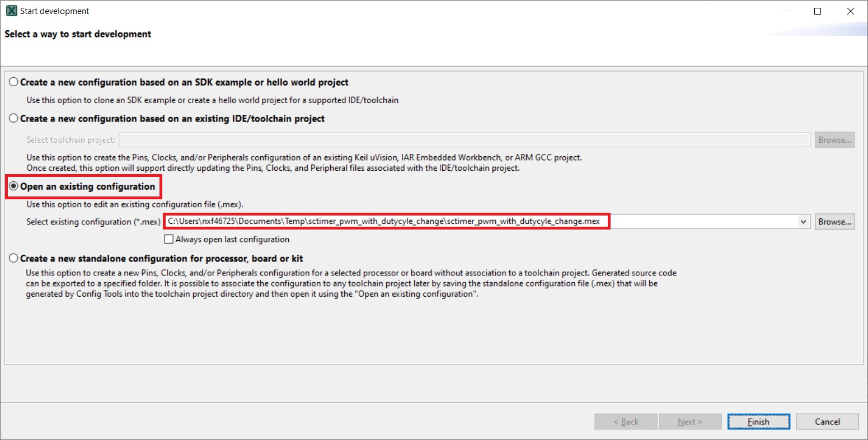Select the SDK example or hello world option

pos(13,82)
